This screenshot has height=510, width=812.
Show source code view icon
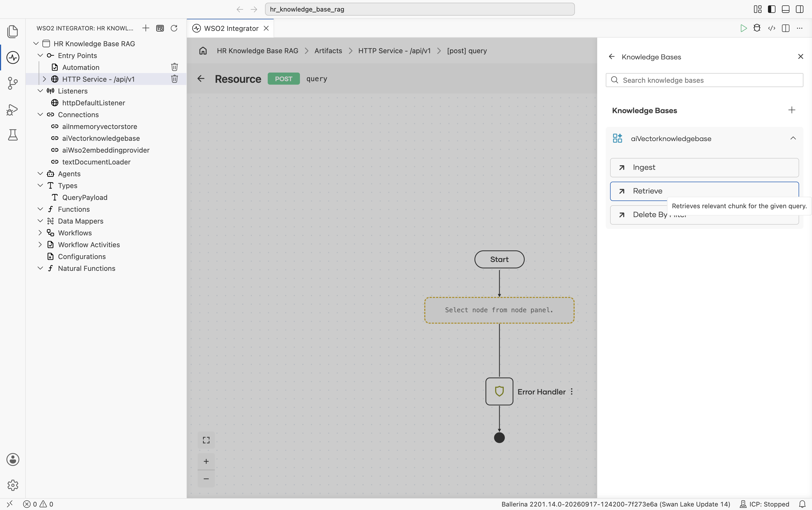[771, 28]
